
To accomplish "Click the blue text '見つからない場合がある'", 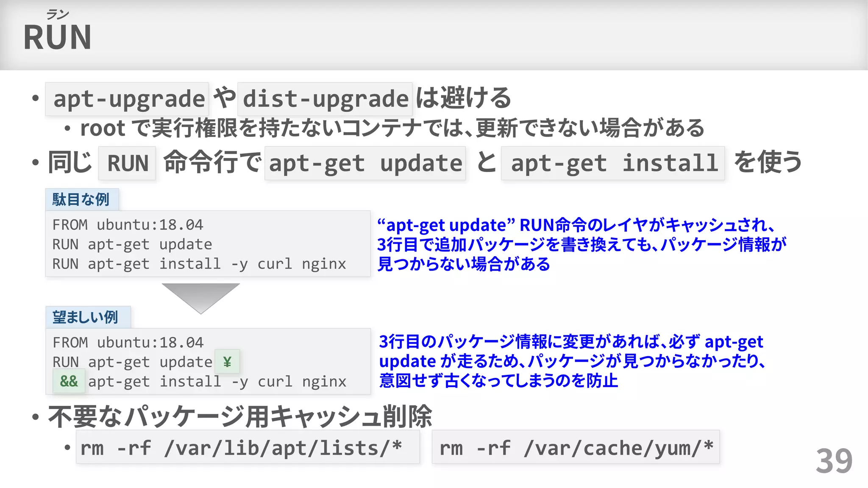I will [x=464, y=264].
